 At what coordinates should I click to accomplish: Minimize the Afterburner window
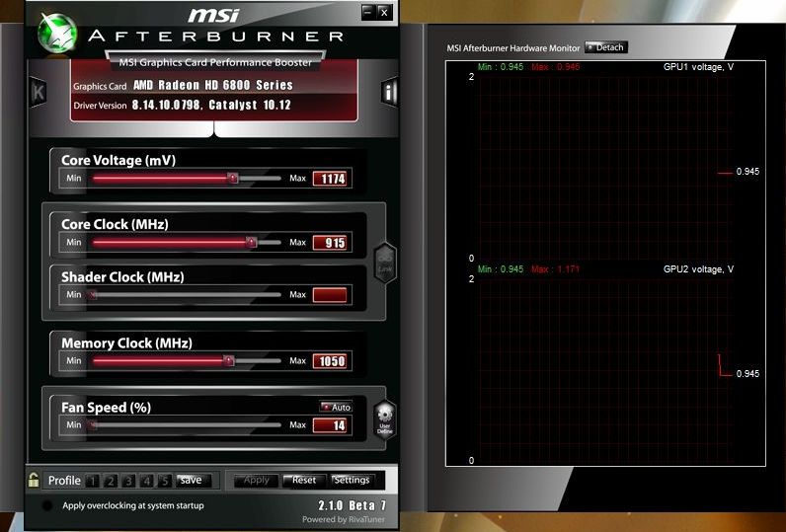coord(368,12)
